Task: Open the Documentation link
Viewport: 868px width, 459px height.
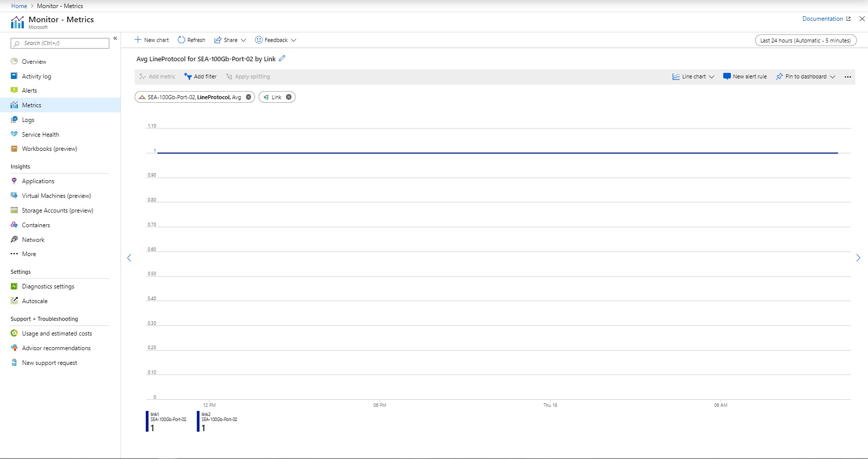Action: pyautogui.click(x=822, y=18)
